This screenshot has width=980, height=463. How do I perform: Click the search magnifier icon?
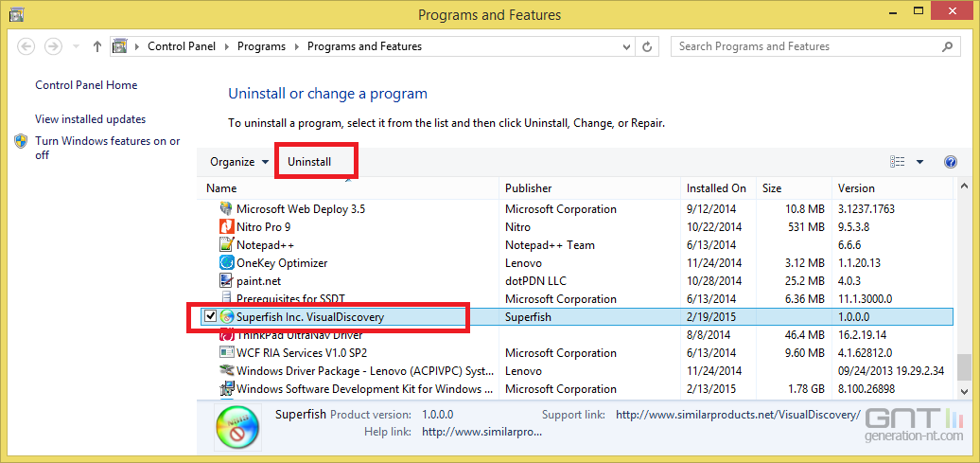[948, 46]
